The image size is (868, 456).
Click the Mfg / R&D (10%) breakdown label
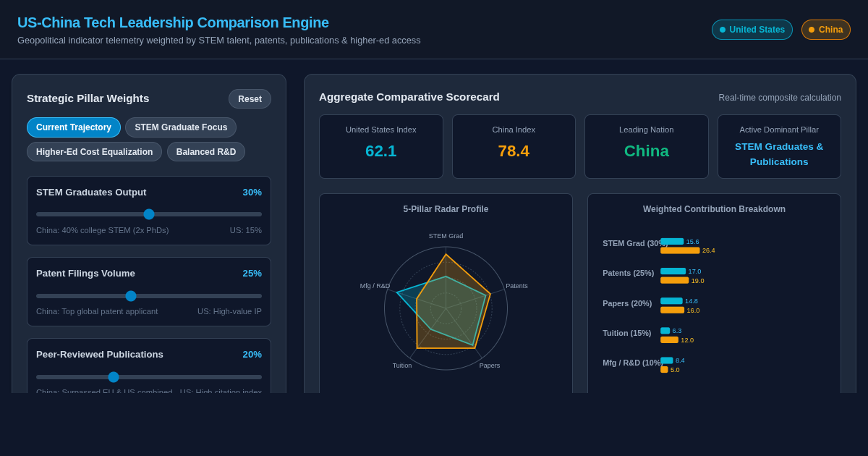[632, 363]
